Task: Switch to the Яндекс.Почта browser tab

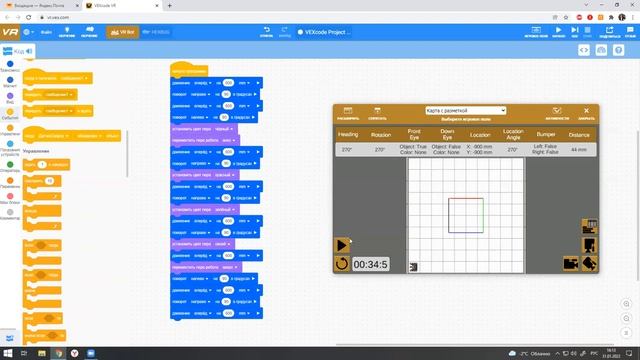Action: pos(41,6)
